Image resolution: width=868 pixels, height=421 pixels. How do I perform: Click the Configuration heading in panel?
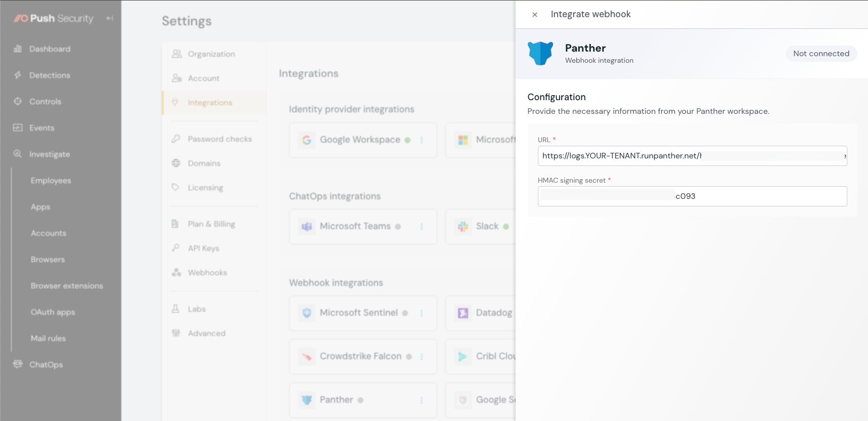tap(557, 97)
